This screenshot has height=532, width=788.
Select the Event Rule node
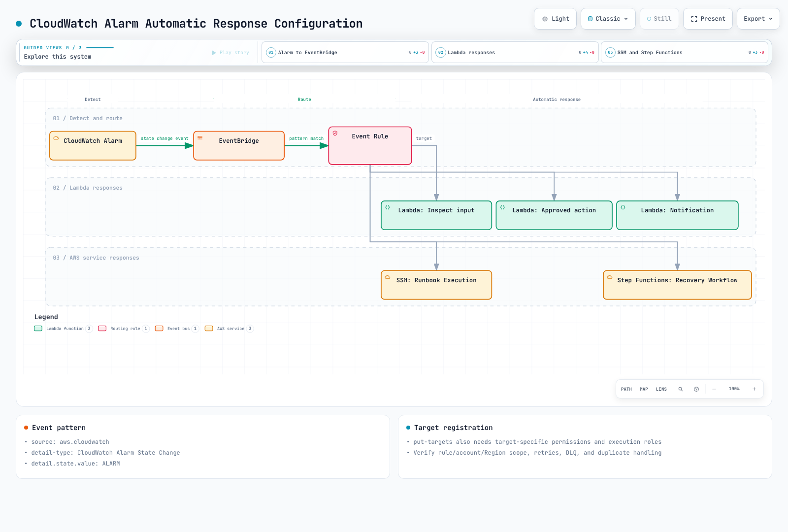click(370, 145)
